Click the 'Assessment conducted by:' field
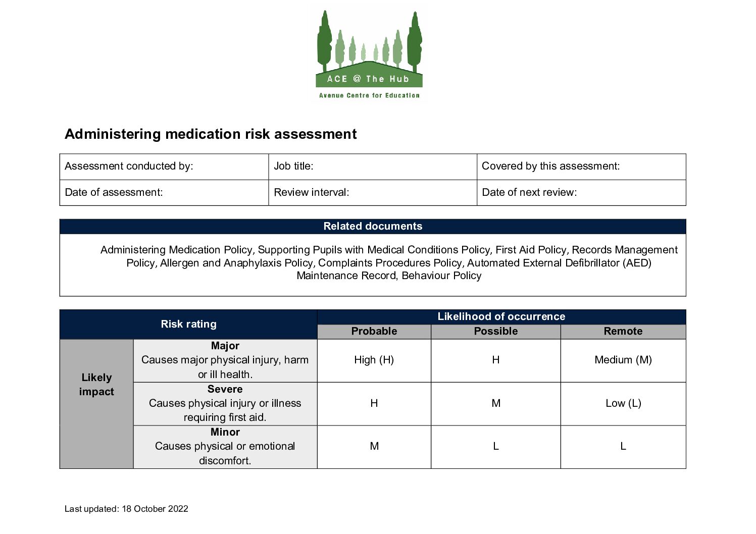This screenshot has width=756, height=534. tap(164, 167)
